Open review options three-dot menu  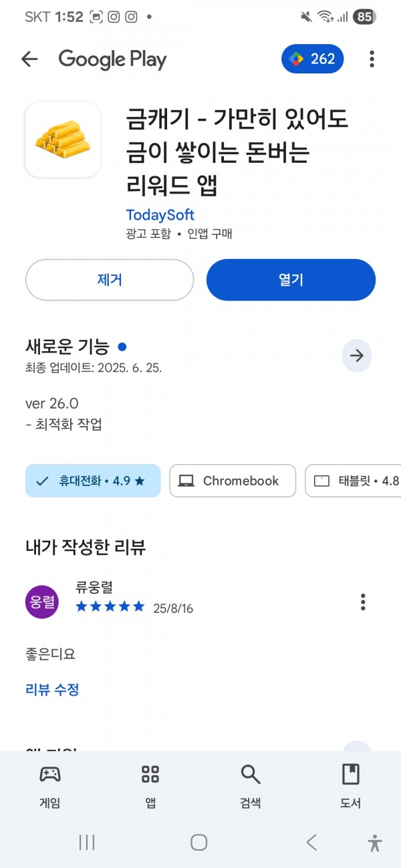pos(363,602)
